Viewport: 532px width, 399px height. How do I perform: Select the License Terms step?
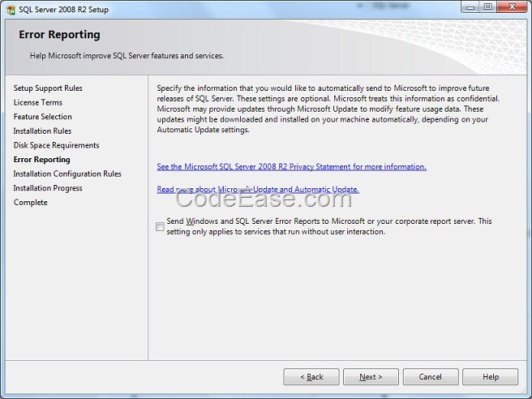pos(38,102)
